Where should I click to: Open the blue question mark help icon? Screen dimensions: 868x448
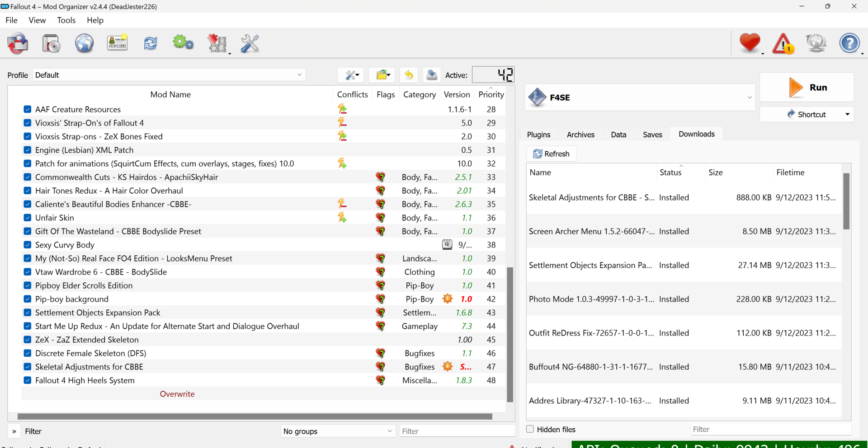(x=849, y=43)
